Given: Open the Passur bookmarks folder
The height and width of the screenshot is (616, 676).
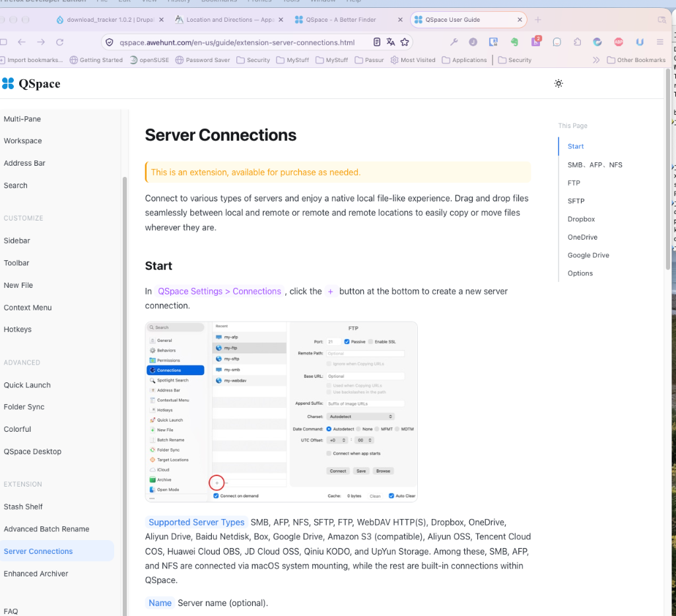Looking at the screenshot, I should 369,60.
